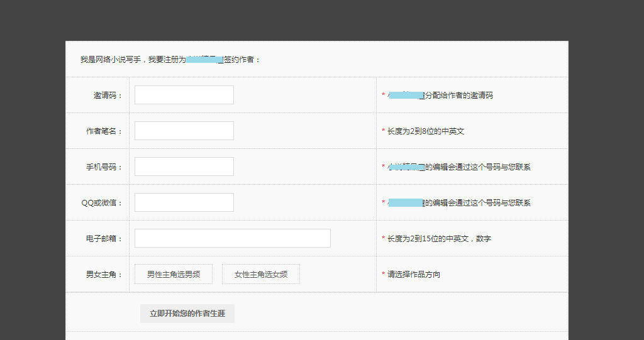This screenshot has width=644, height=340.
Task: Click the QQ或微信： field label
Action: (102, 203)
